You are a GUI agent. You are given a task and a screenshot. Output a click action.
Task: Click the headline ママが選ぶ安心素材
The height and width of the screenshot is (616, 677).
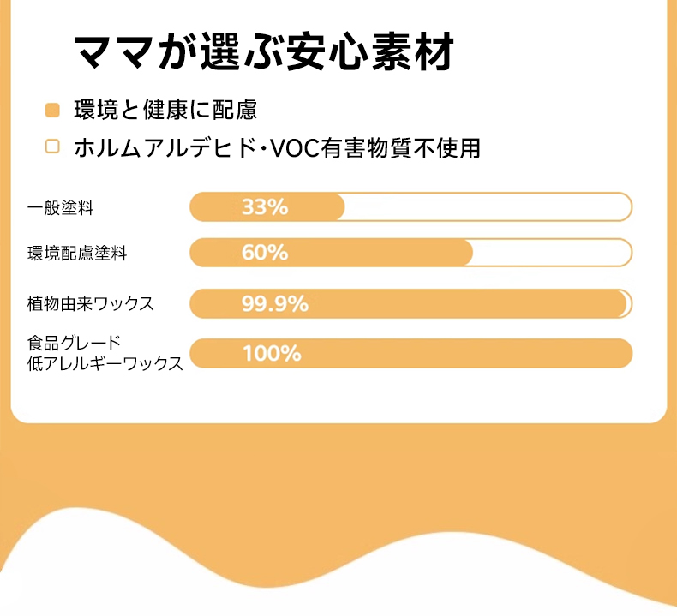click(263, 51)
